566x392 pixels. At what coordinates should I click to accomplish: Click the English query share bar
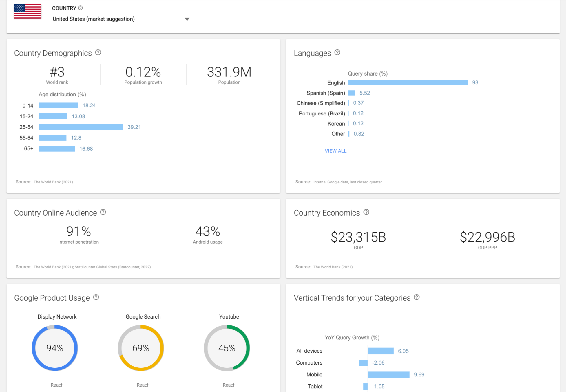pos(408,83)
